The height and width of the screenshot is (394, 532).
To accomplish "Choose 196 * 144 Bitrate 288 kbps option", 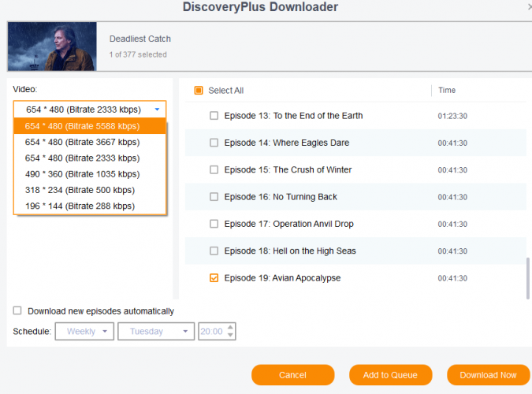I will point(90,206).
